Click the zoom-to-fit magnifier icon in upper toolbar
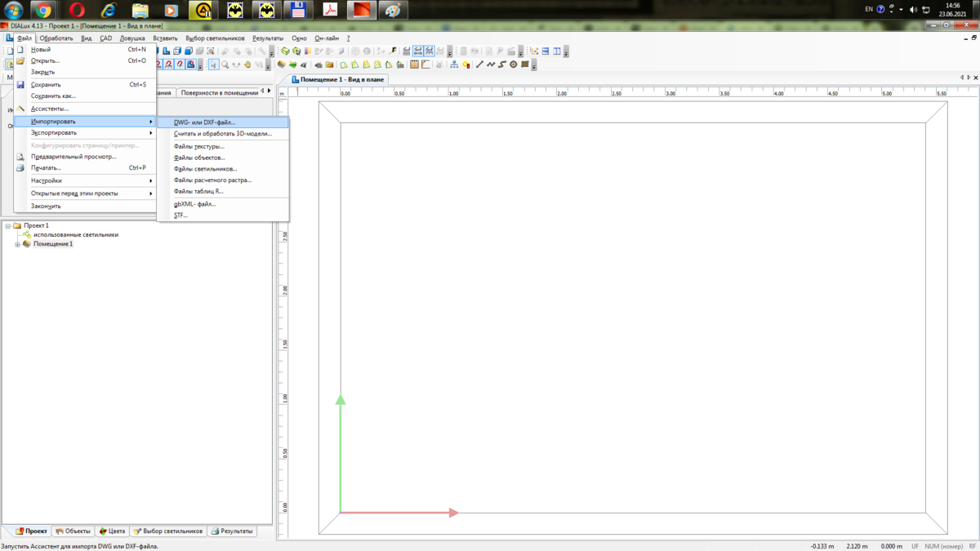The height and width of the screenshot is (551, 980). coord(211,51)
